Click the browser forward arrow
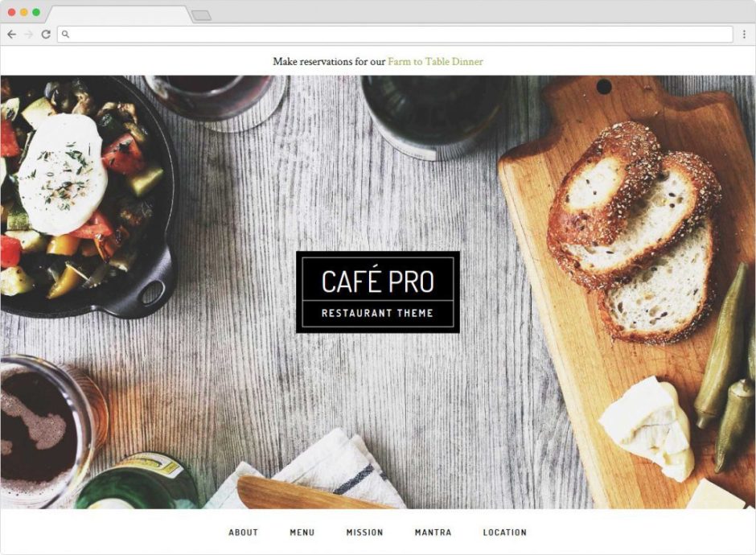Screen dimensions: 756x555 (28, 35)
